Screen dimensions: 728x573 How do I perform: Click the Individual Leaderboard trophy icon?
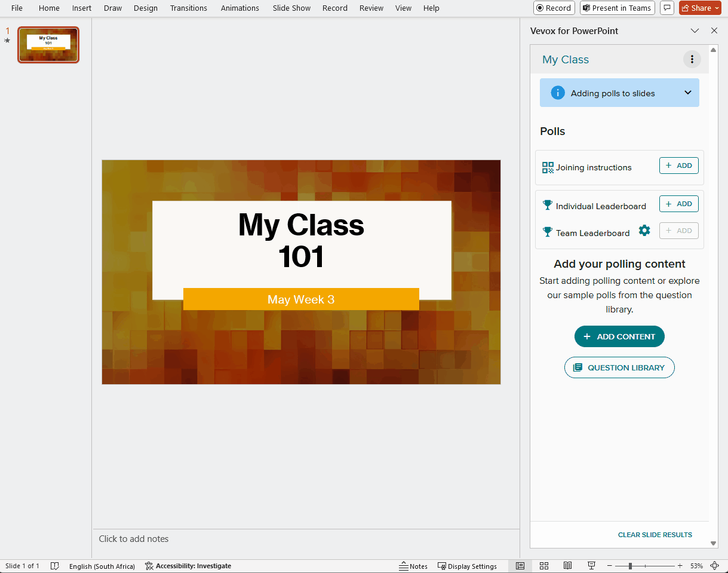[547, 205]
